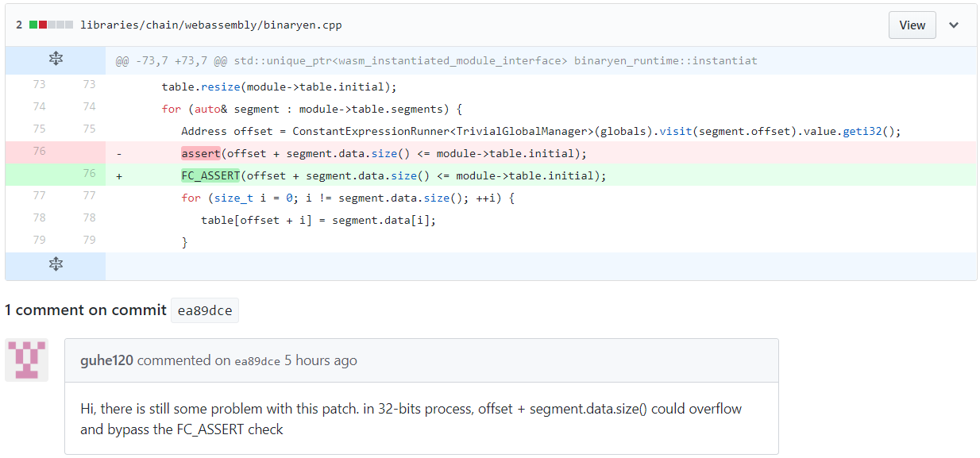This screenshot has height=458, width=980.
Task: Click the table.resize code line
Action: (278, 87)
